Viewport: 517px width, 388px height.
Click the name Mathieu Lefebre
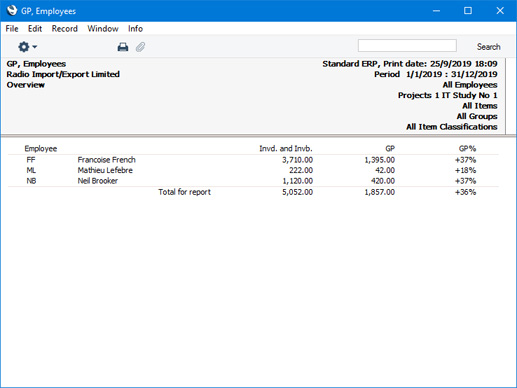coord(105,170)
